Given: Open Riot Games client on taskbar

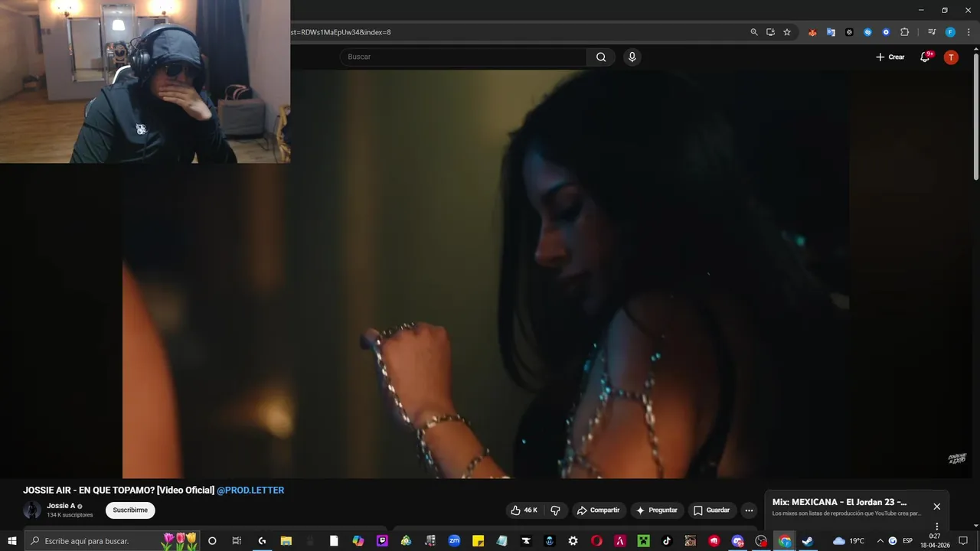Looking at the screenshot, I should [714, 541].
